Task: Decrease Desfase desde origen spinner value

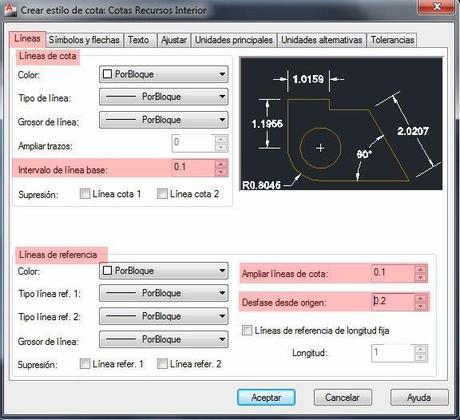Action: point(421,306)
